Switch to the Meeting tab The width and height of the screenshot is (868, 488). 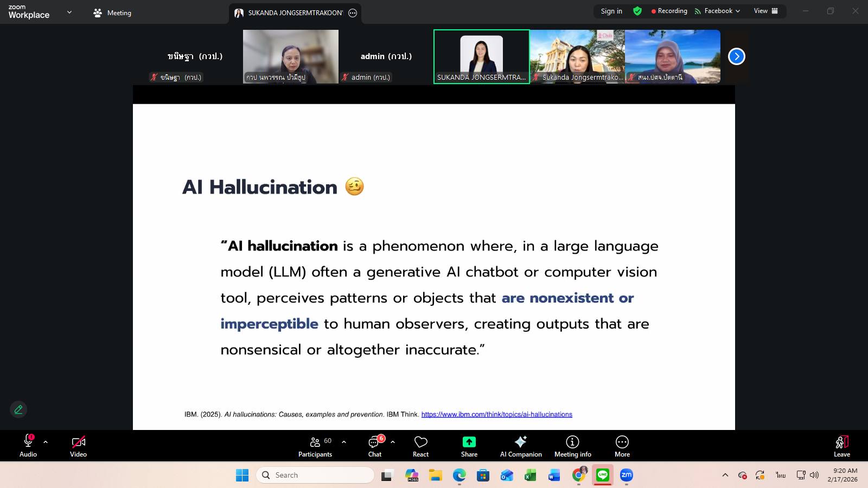point(112,12)
